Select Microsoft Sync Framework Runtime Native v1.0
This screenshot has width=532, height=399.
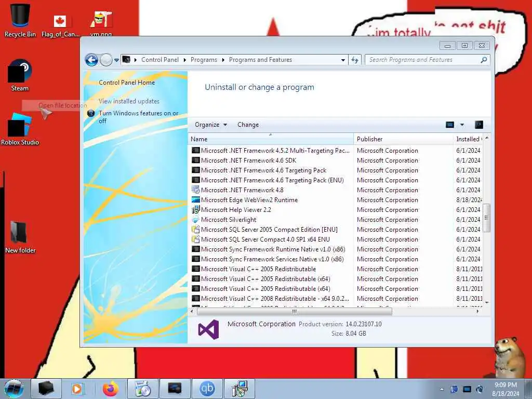coord(336,249)
